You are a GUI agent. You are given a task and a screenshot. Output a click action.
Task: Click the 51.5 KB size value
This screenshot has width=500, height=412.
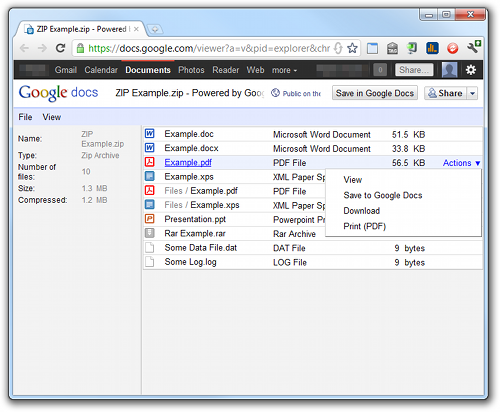point(408,135)
